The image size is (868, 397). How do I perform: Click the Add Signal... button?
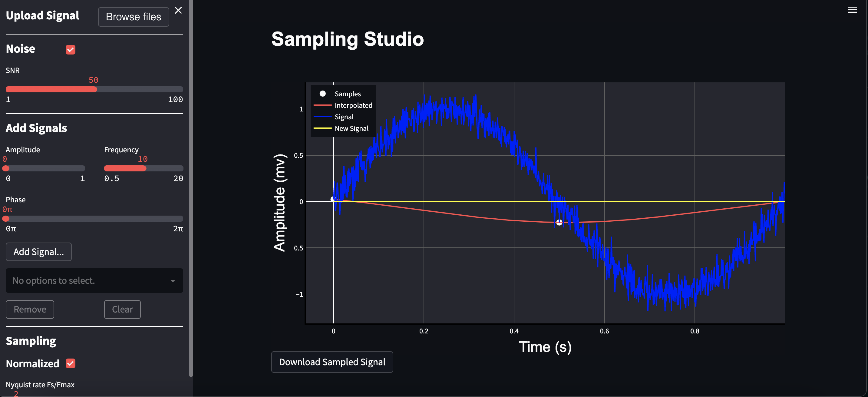(x=38, y=251)
